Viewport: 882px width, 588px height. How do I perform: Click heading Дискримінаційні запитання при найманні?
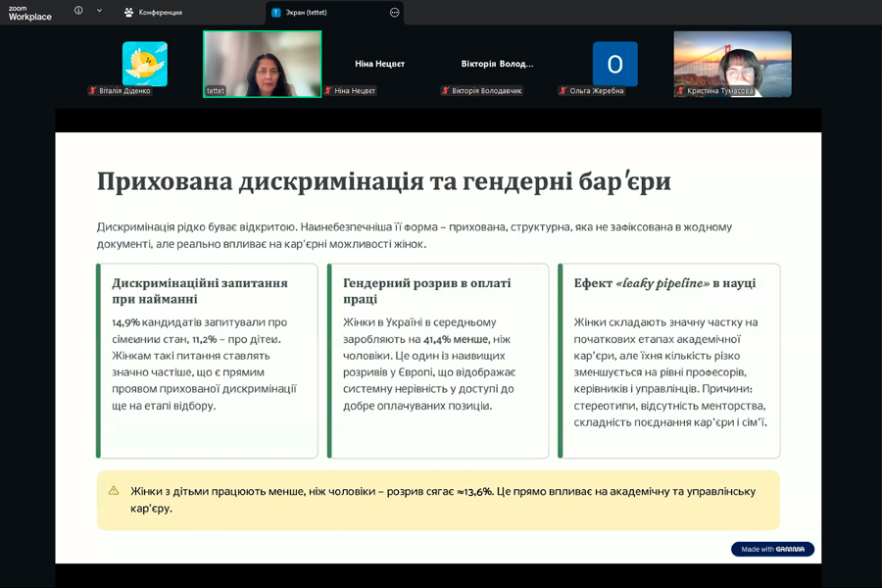click(x=200, y=291)
